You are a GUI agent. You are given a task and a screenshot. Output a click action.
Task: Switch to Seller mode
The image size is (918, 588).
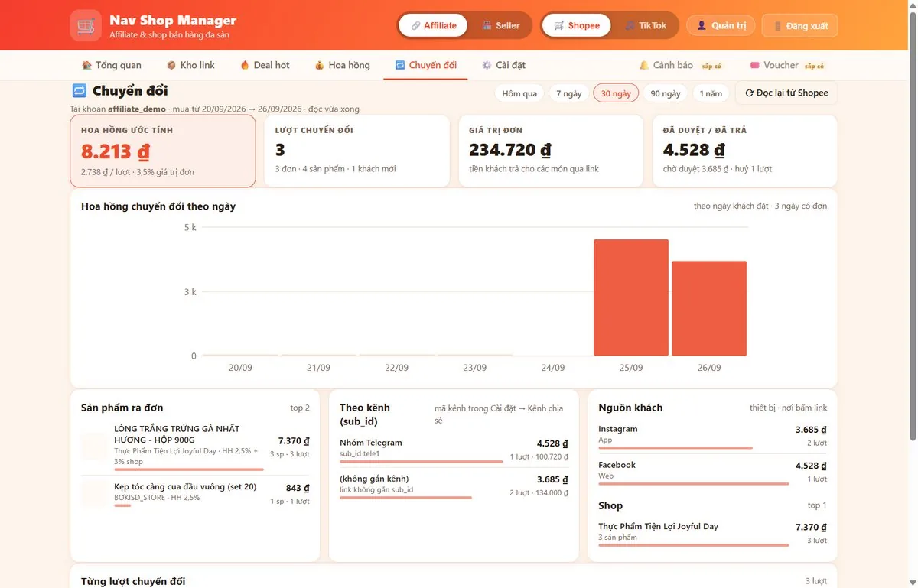click(501, 25)
